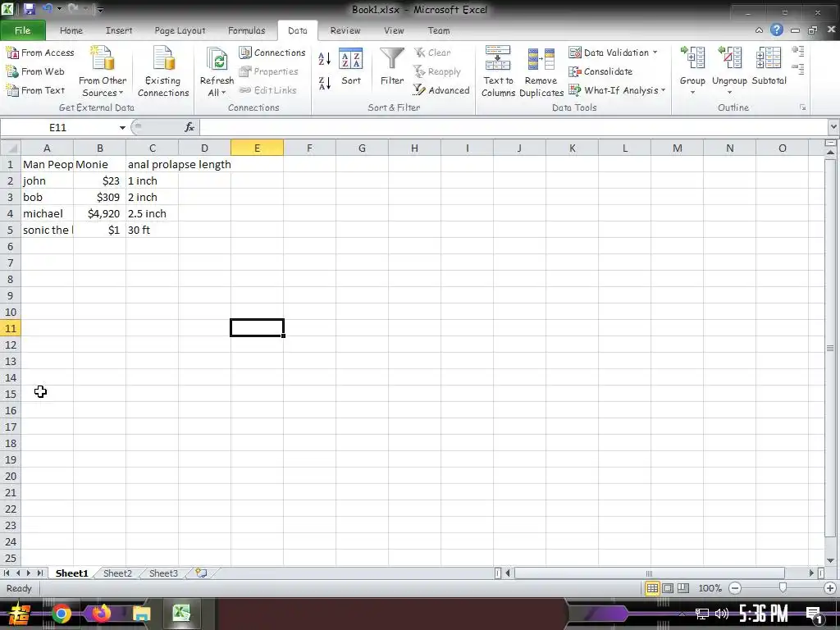Open Name Box dropdown arrow
Image resolution: width=840 pixels, height=630 pixels.
click(122, 127)
